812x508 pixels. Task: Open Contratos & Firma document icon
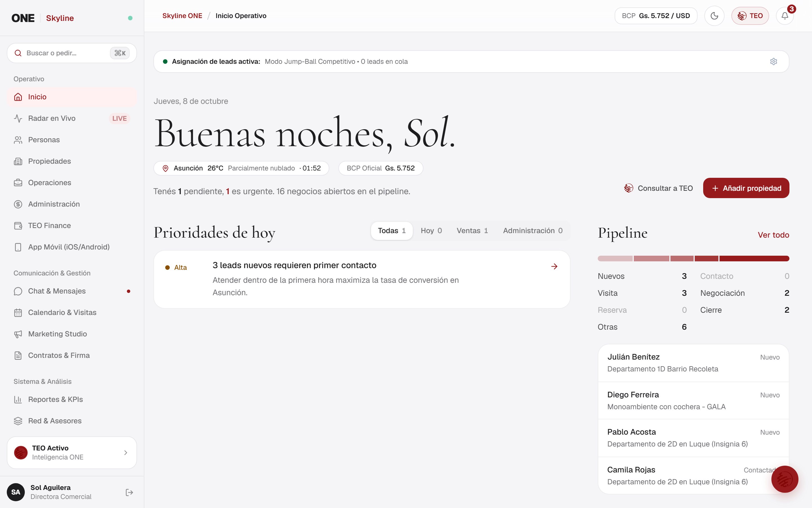18,356
